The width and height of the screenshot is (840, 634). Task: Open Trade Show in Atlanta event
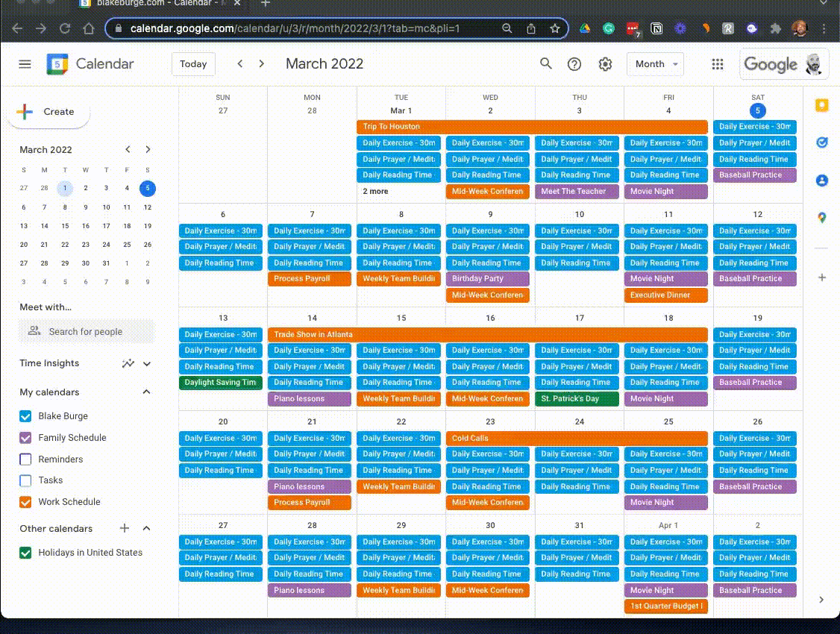[x=487, y=335]
